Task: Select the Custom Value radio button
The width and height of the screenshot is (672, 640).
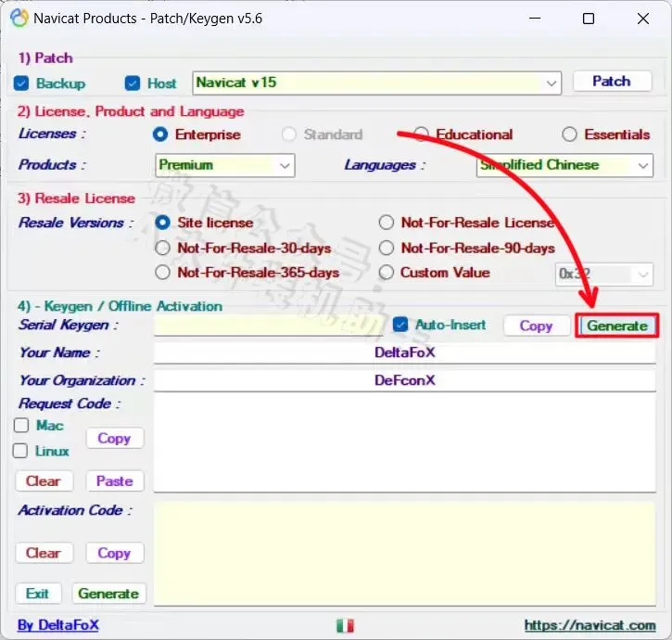Action: 387,273
